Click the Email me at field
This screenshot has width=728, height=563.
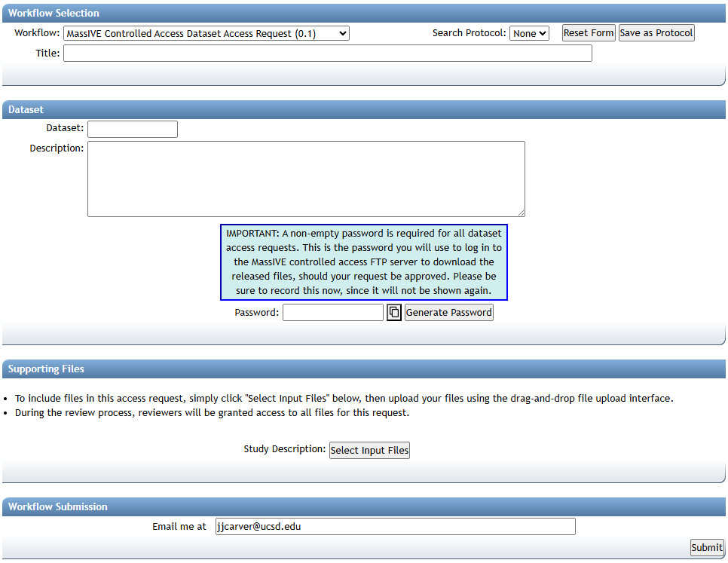pos(395,526)
